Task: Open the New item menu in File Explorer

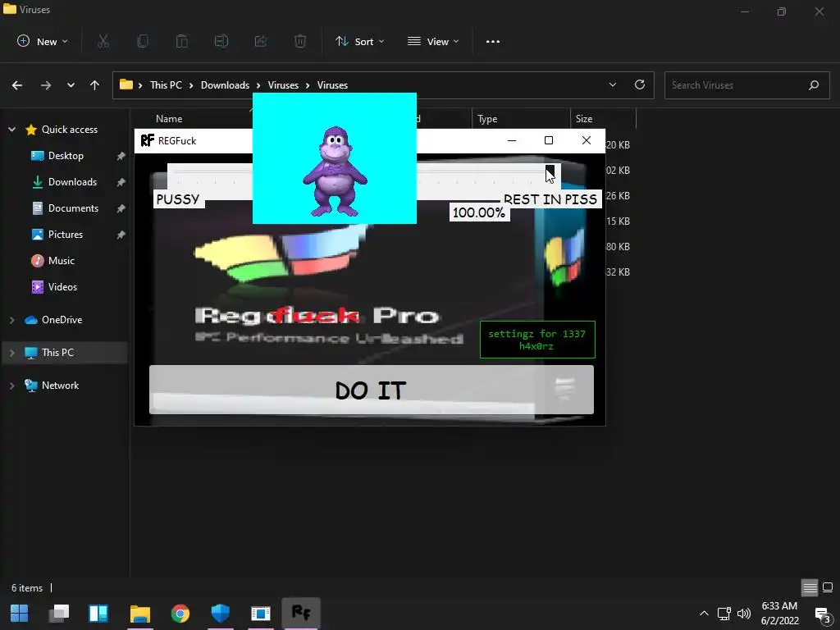Action: tap(43, 41)
